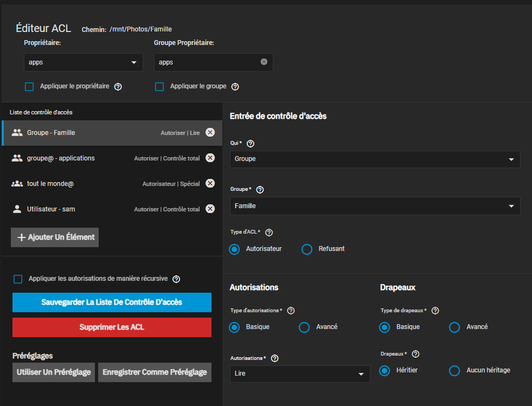Open help for Appliquer le propriétaire
This screenshot has height=406, width=532.
pyautogui.click(x=118, y=87)
